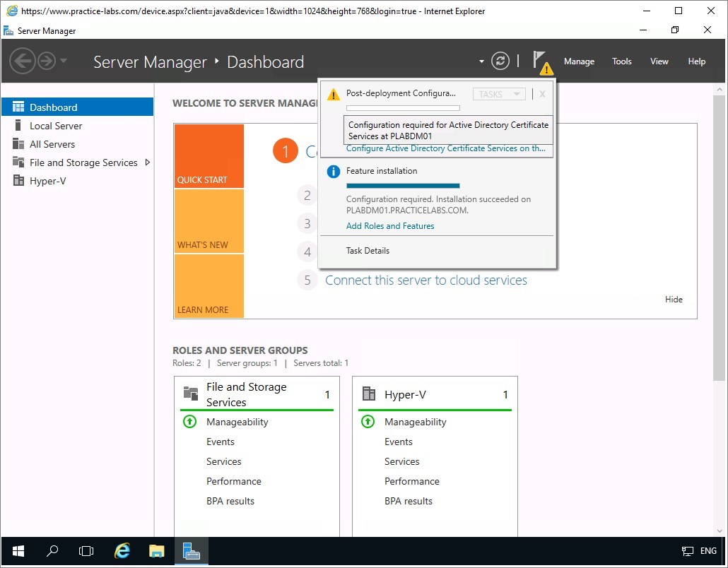The image size is (728, 568).
Task: Click the All Servers sidebar icon
Action: pos(18,144)
